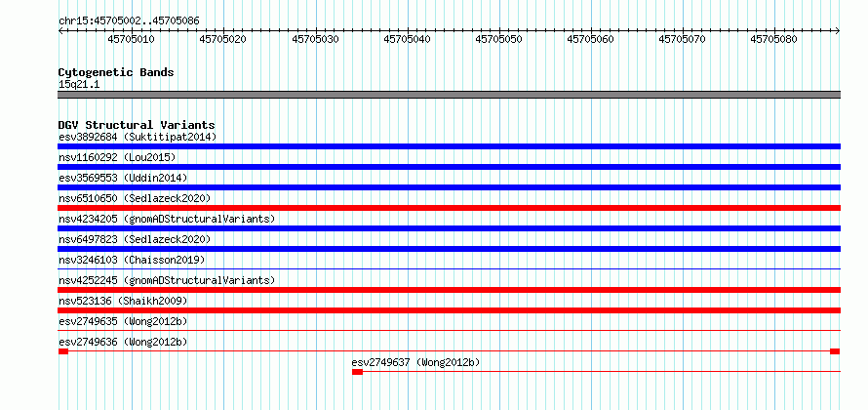868x410 pixels.
Task: Click ruler position label 45705010
Action: tap(132, 39)
